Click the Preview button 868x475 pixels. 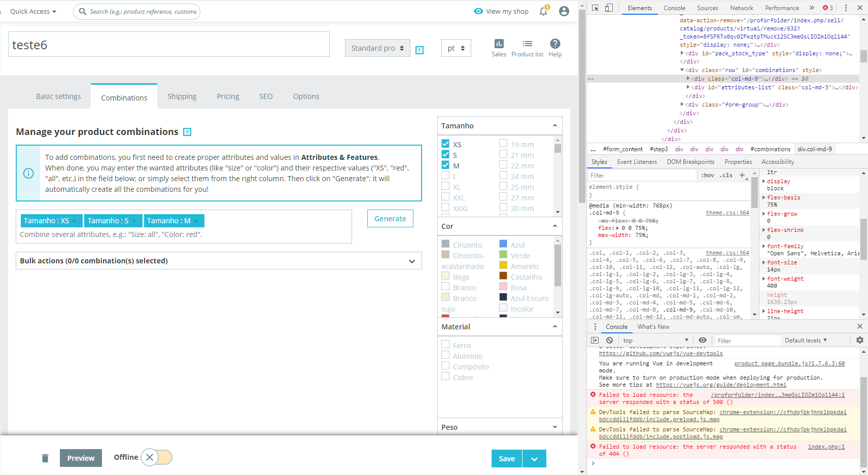click(81, 458)
